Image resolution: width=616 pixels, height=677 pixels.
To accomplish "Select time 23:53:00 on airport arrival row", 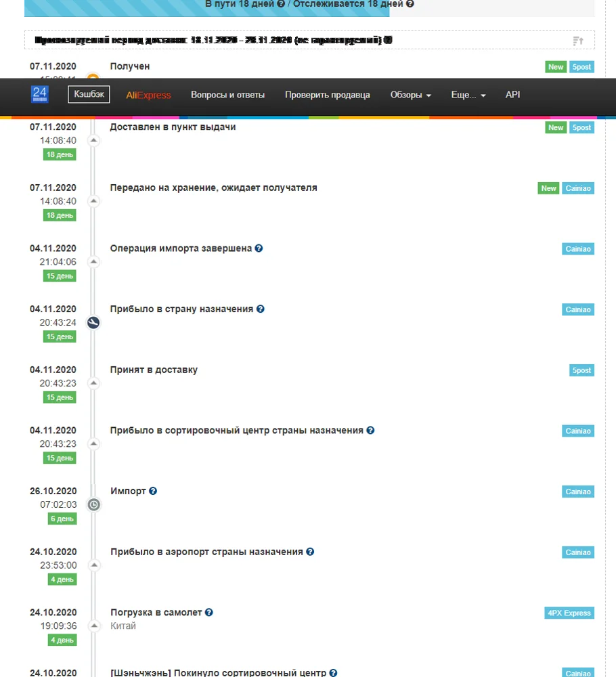I will pyautogui.click(x=58, y=565).
